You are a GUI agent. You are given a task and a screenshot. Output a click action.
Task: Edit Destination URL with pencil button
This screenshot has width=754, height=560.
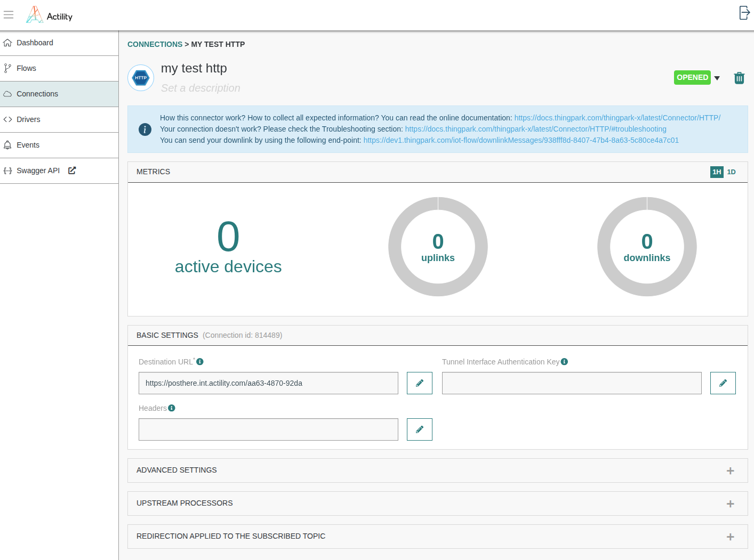coord(420,383)
